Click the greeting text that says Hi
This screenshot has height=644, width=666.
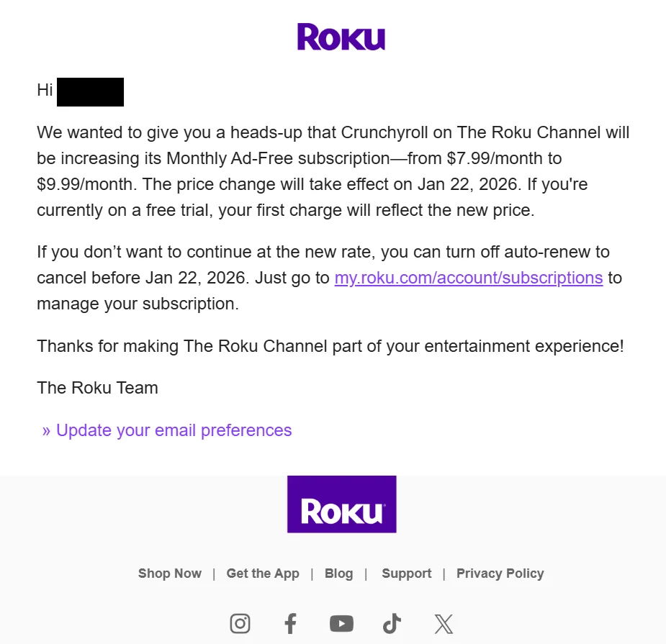pos(44,90)
